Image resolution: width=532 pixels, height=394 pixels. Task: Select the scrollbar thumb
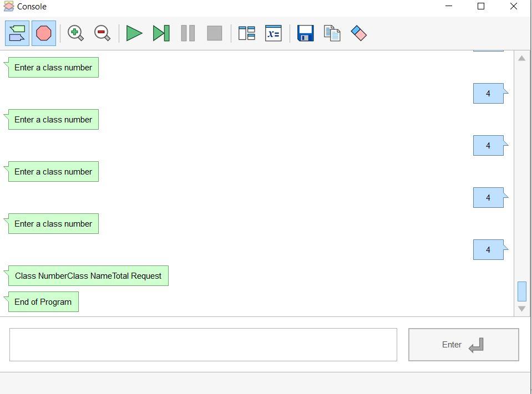click(521, 290)
